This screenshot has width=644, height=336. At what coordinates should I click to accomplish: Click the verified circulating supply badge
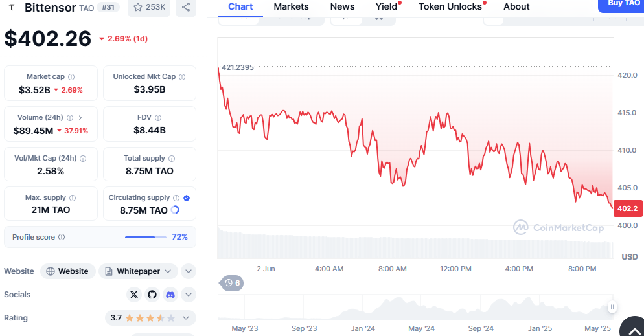(x=187, y=198)
